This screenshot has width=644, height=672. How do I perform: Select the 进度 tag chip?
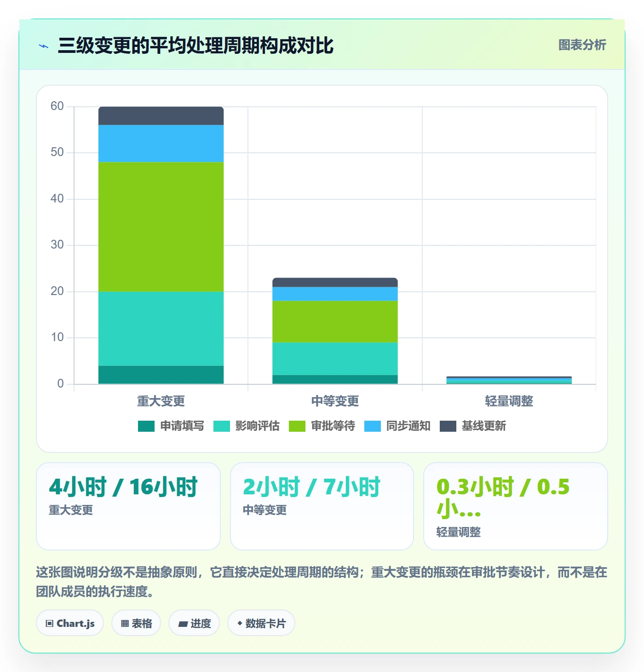[194, 623]
